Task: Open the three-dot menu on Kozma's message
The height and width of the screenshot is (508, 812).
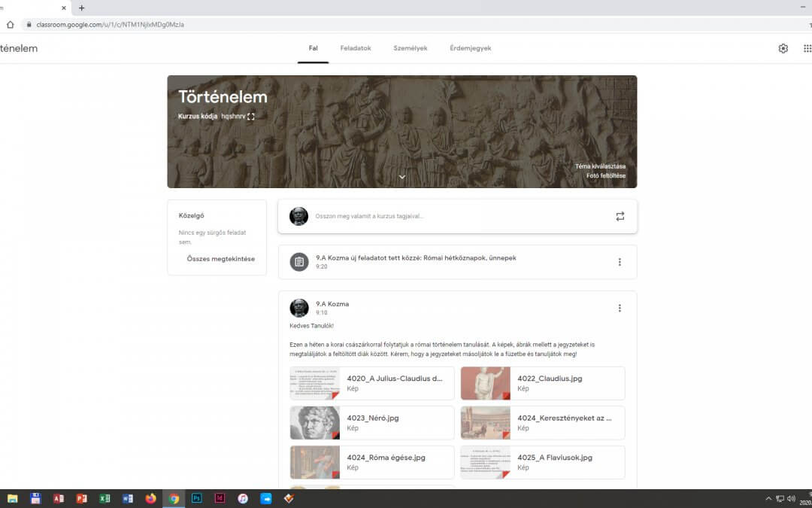Action: [620, 307]
